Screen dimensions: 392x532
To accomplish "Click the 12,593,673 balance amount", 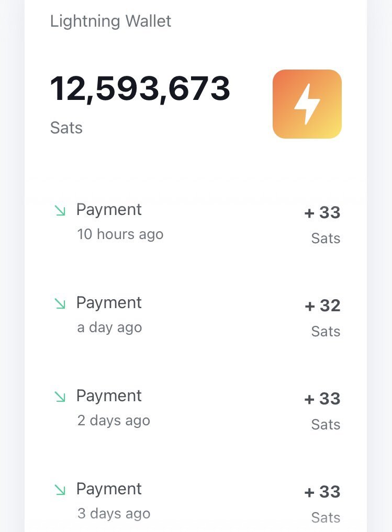I will click(x=140, y=89).
